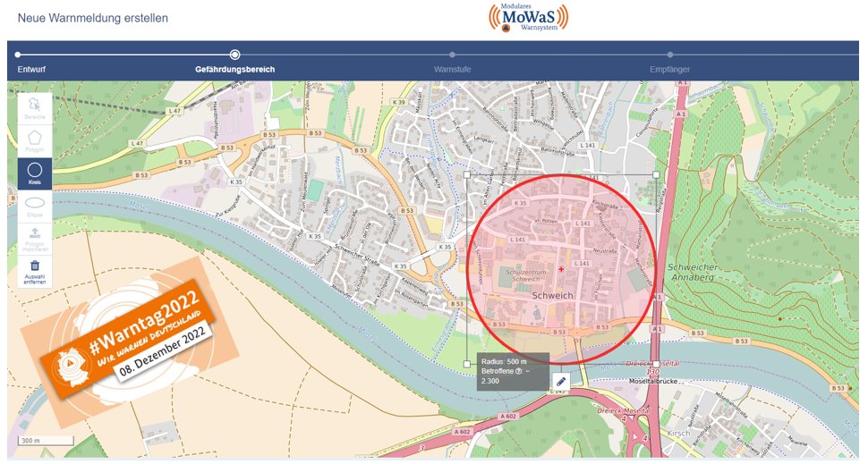Click the A 602 road shield lower one
The width and height of the screenshot is (868, 464).
[x=462, y=432]
